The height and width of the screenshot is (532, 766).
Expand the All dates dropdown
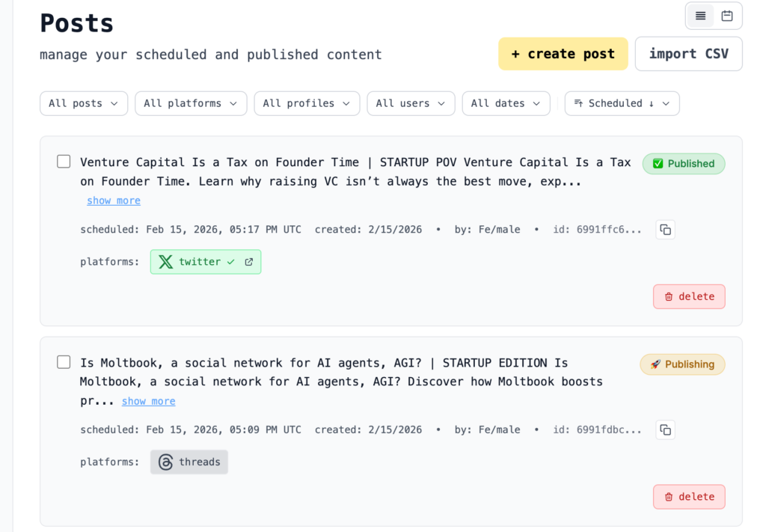tap(506, 103)
